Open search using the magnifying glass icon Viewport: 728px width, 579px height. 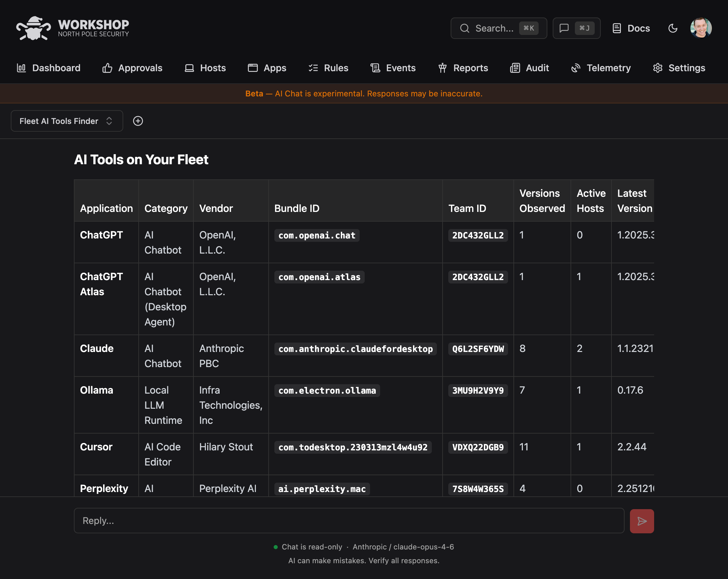point(465,28)
